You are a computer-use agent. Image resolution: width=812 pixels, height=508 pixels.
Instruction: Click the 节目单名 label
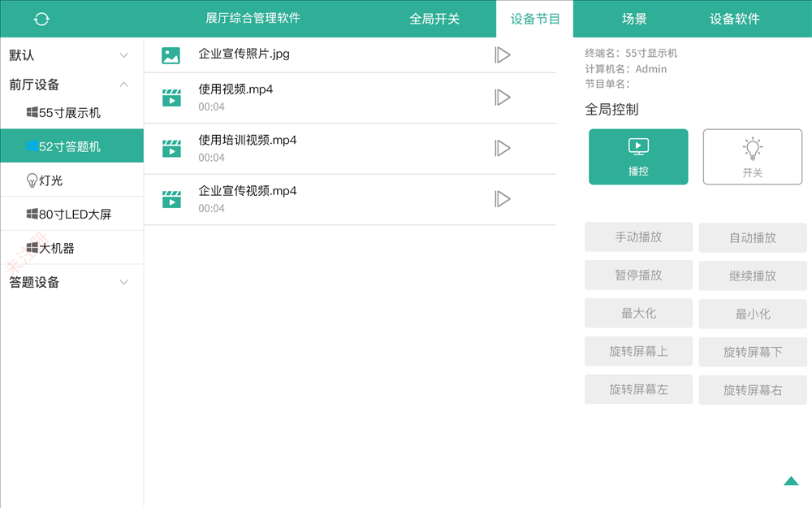pos(607,84)
